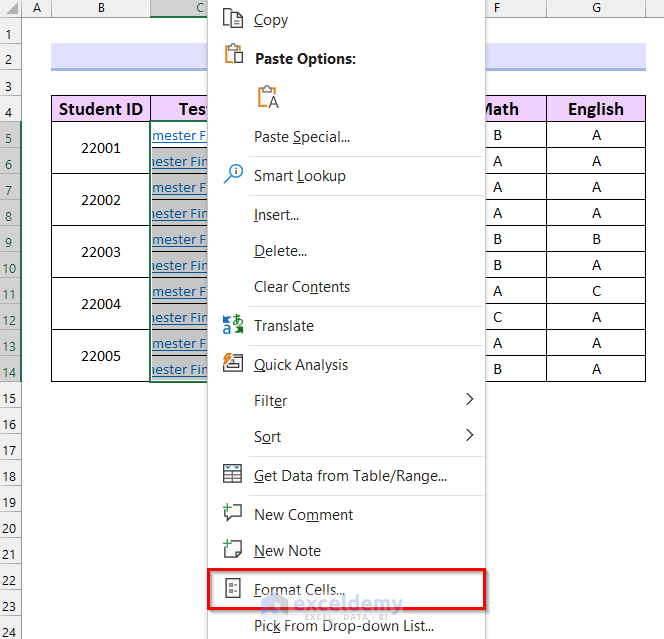Image resolution: width=664 pixels, height=639 pixels.
Task: Click the Smart Lookup magnifier icon
Action: tap(233, 174)
